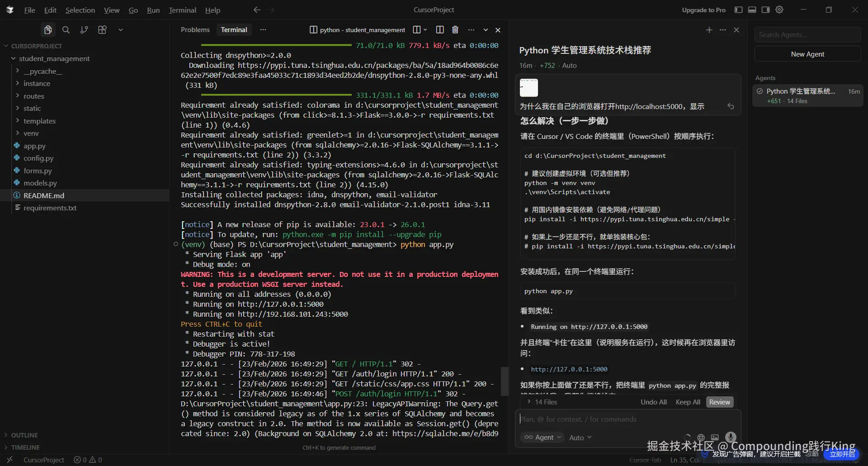This screenshot has height=466, width=868.
Task: Click Upgrade to Pro
Action: point(704,10)
